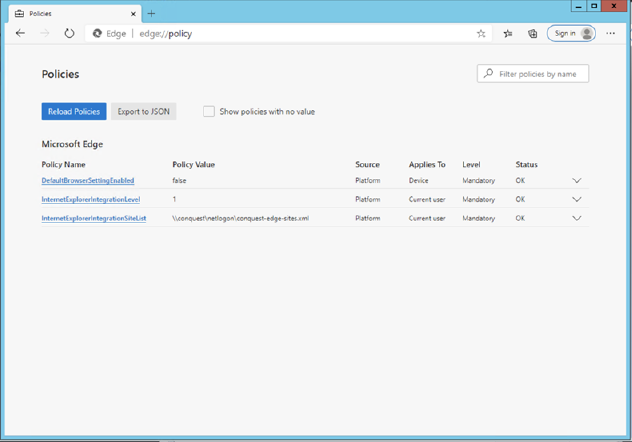This screenshot has height=442, width=632.
Task: Click the 'Device' applies-to cell
Action: 418,181
